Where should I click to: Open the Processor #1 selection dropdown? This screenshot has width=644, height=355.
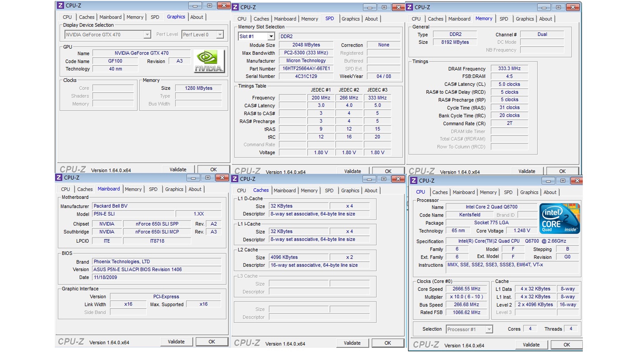point(469,329)
